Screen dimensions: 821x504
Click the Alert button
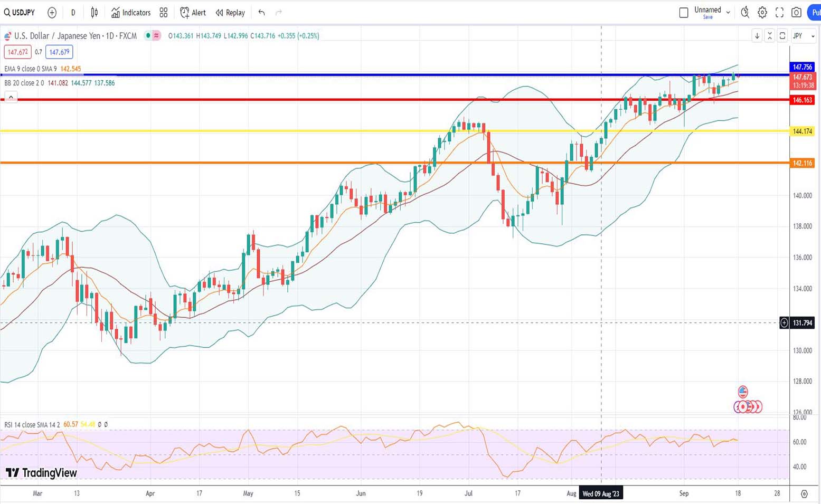click(x=193, y=13)
